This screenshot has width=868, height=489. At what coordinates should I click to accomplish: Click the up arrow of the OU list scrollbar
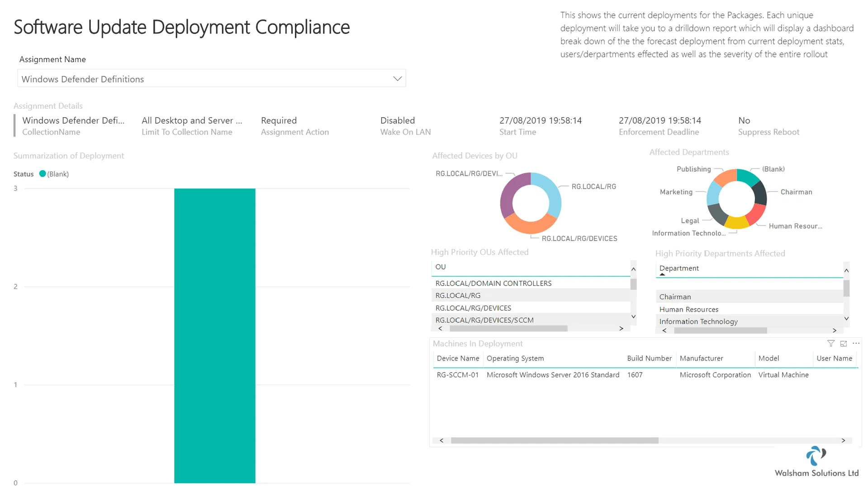point(633,269)
